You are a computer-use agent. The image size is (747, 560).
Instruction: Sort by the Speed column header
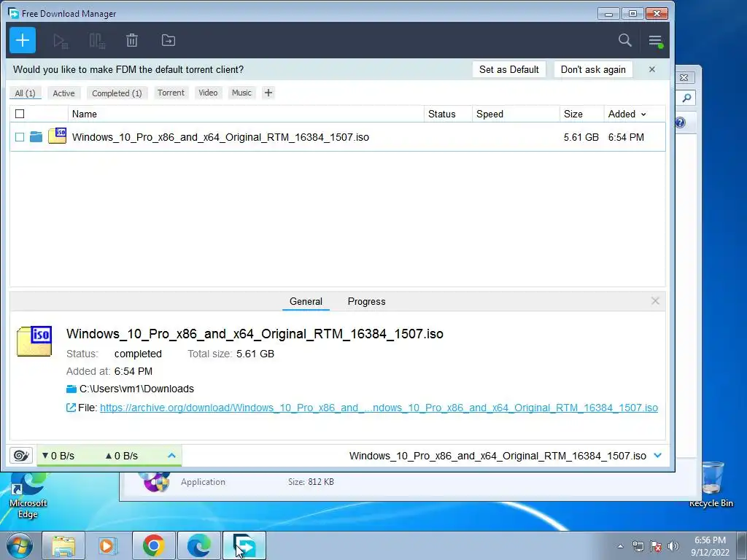[x=489, y=114]
